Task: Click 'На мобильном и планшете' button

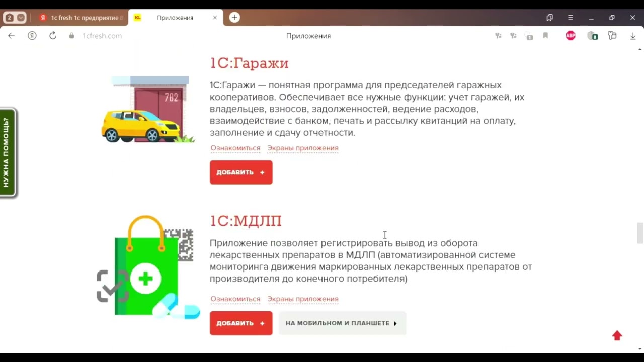Action: coord(342,323)
